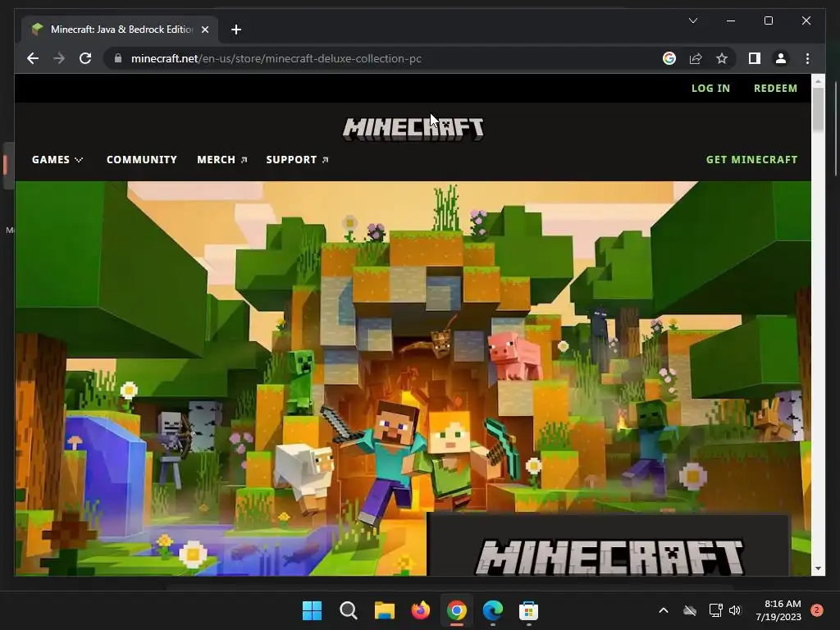The width and height of the screenshot is (840, 630).
Task: Click the address bar URL
Action: click(276, 58)
